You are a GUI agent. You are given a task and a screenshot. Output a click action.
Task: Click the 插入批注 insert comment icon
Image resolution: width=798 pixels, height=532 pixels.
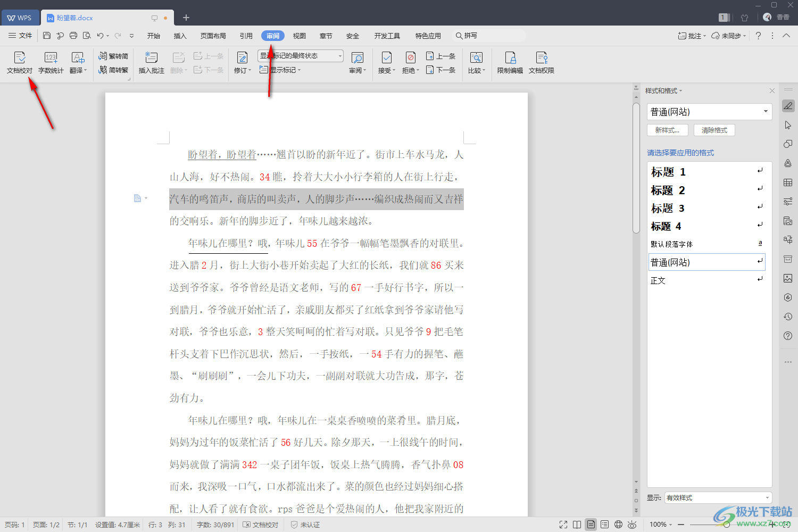click(x=151, y=62)
